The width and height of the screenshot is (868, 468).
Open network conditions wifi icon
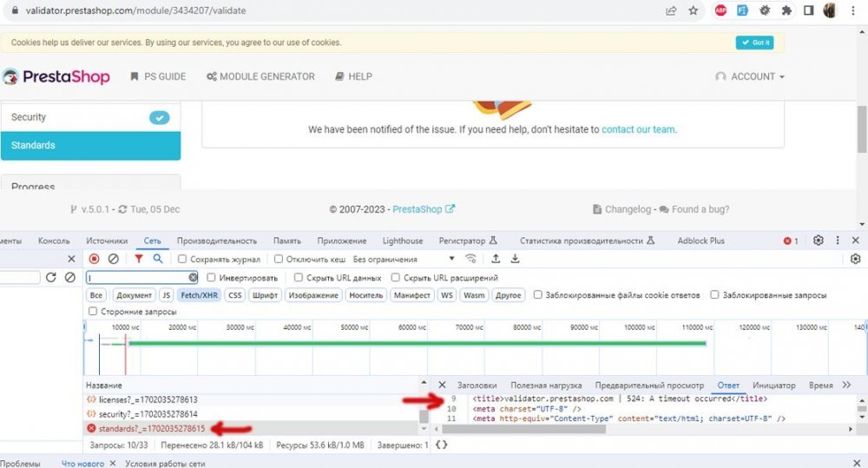pyautogui.click(x=470, y=259)
